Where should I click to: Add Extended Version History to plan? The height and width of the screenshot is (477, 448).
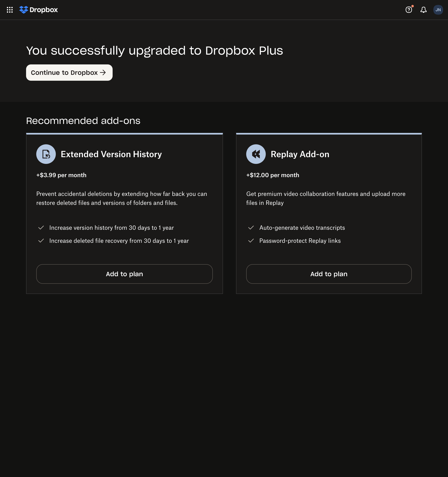124,274
